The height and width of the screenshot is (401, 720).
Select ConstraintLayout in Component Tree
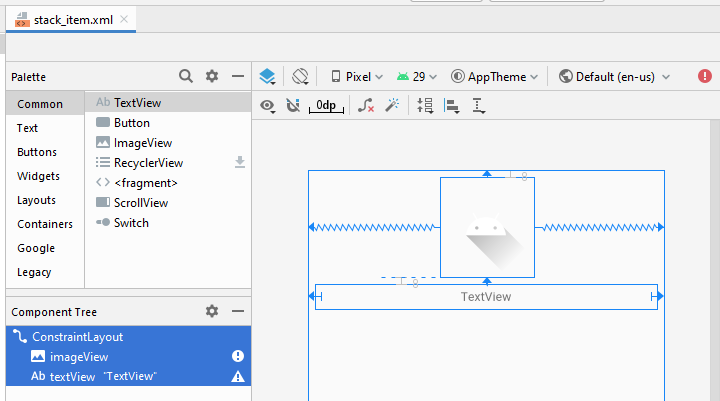point(129,337)
